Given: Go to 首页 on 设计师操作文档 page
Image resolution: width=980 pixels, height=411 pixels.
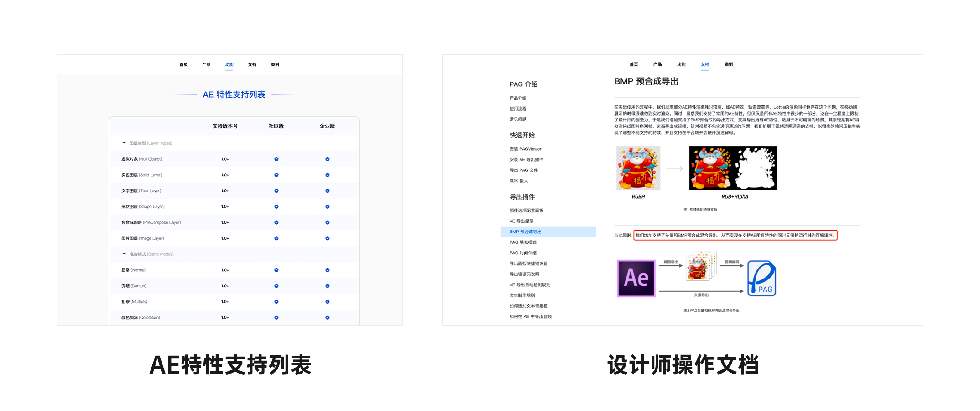Looking at the screenshot, I should pyautogui.click(x=634, y=64).
